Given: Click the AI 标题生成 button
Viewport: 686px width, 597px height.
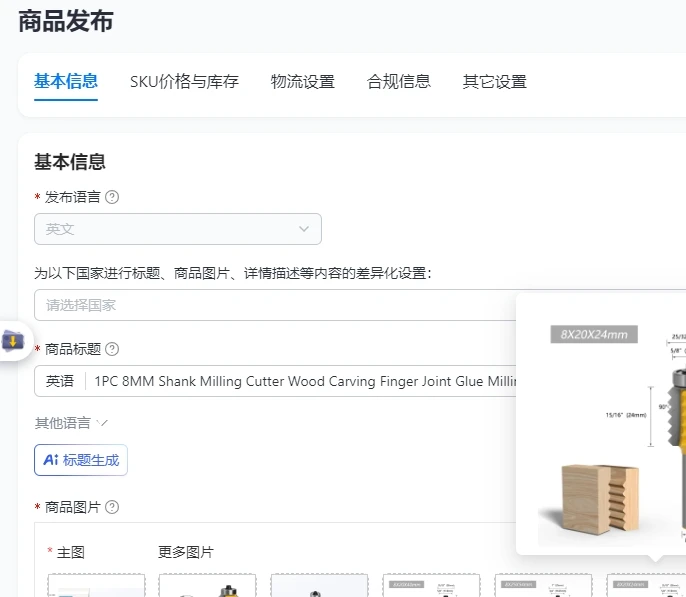Looking at the screenshot, I should point(81,460).
